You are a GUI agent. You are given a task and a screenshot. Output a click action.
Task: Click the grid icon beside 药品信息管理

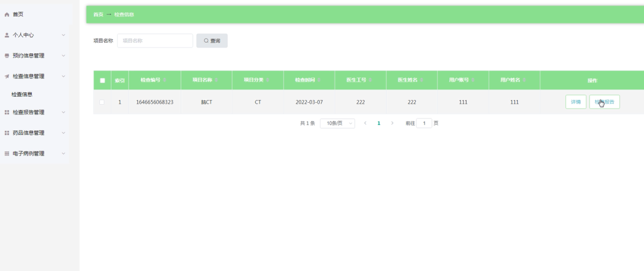tap(7, 133)
